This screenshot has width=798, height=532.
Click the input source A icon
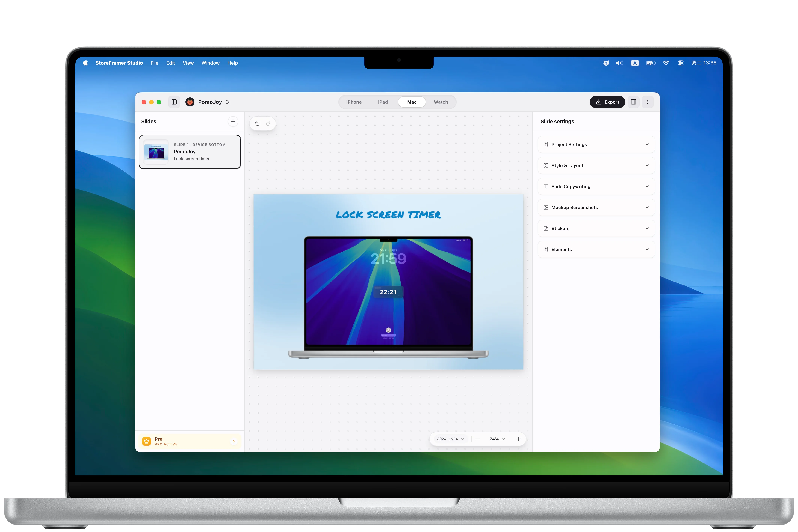[635, 63]
